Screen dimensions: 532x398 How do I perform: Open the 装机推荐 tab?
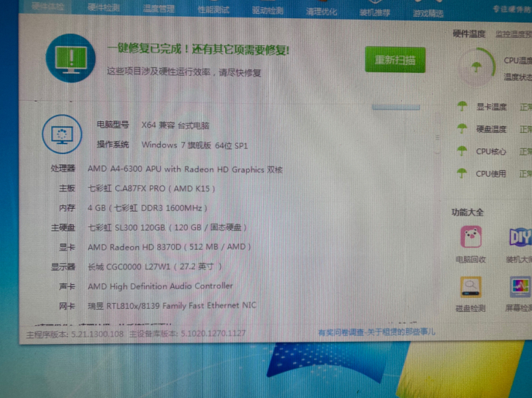click(x=375, y=12)
